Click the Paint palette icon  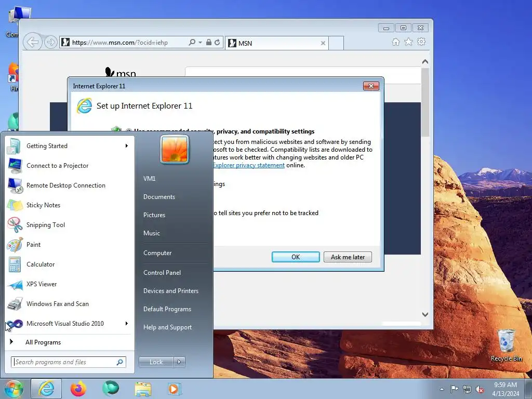pos(15,245)
